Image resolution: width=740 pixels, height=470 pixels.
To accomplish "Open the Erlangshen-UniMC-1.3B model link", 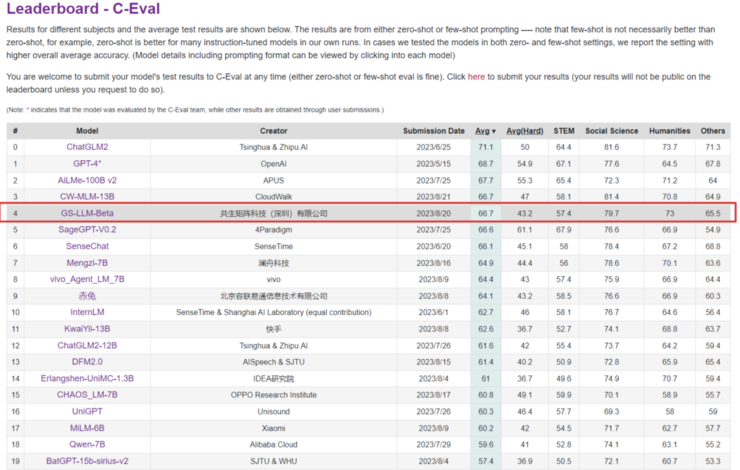I will (x=87, y=378).
